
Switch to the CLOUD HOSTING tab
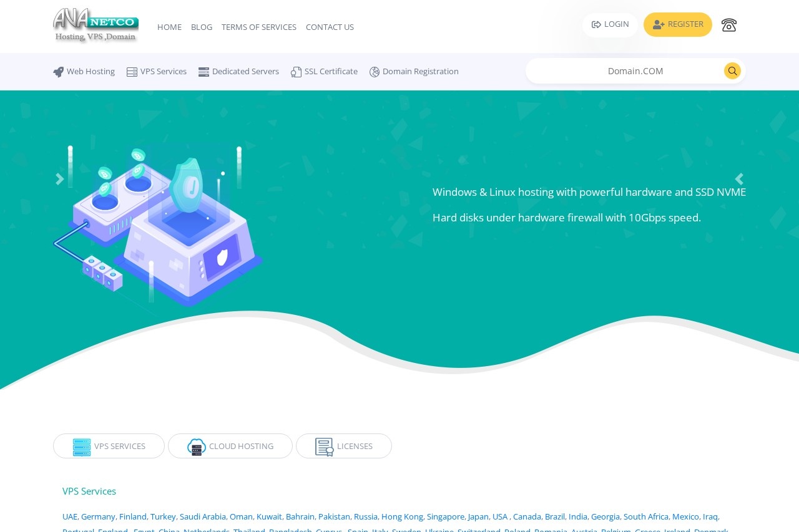[230, 447]
